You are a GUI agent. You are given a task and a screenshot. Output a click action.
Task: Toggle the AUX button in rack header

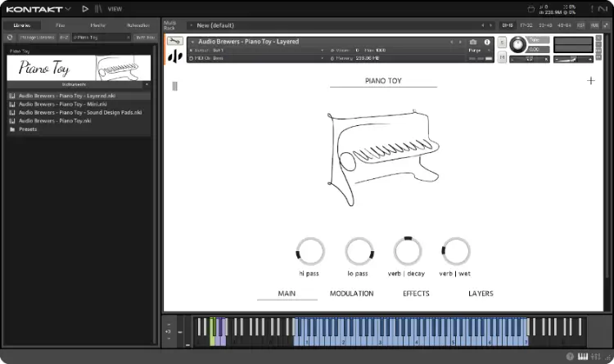tap(594, 25)
